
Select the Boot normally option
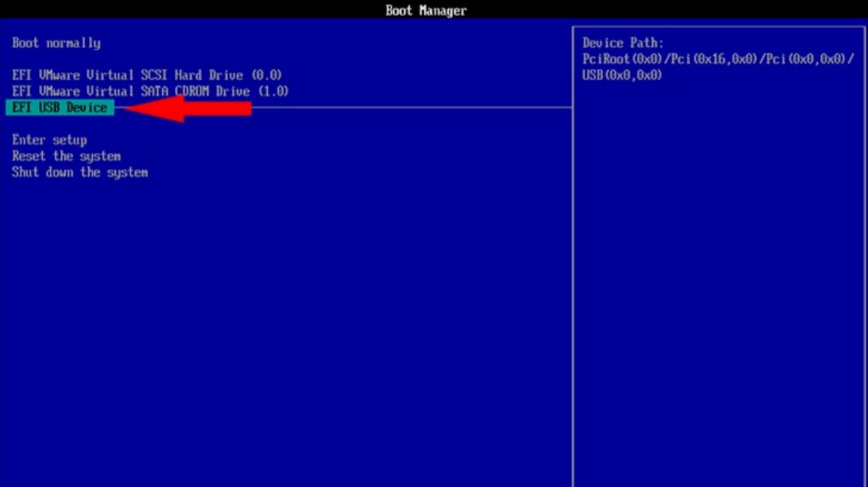56,44
